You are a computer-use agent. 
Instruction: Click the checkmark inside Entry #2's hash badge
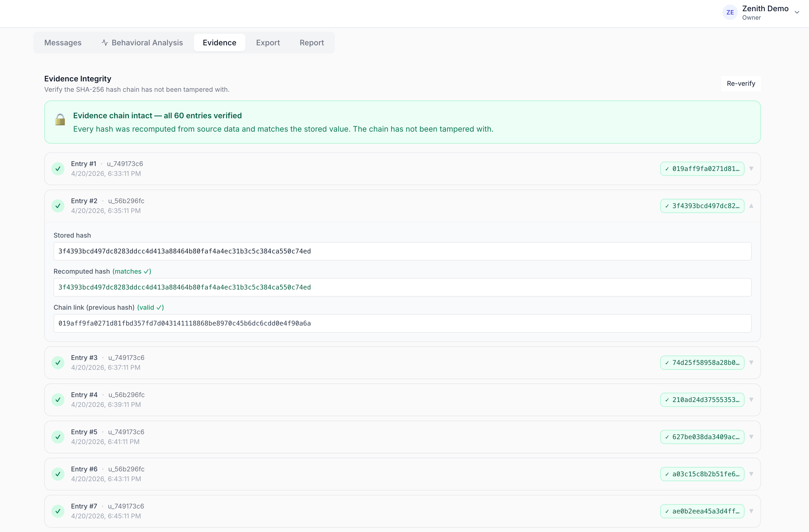point(667,206)
